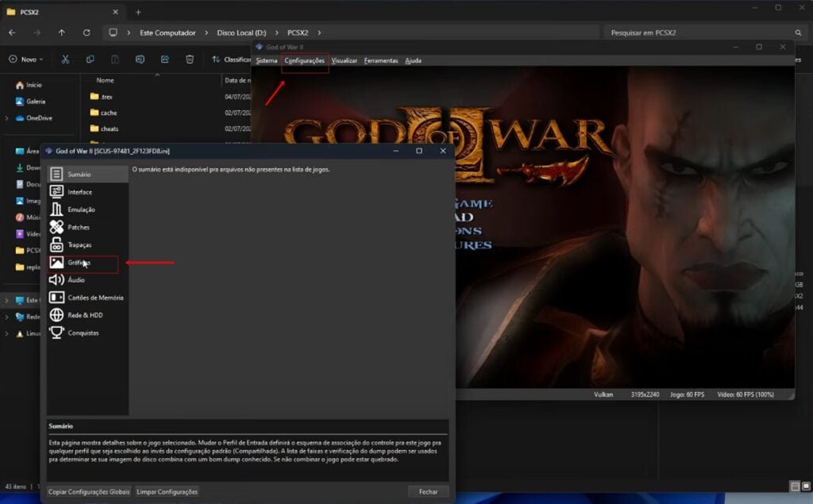Viewport: 813px width, 504px height.
Task: Click the Copy icon in Explorer toolbar
Action: pos(91,60)
